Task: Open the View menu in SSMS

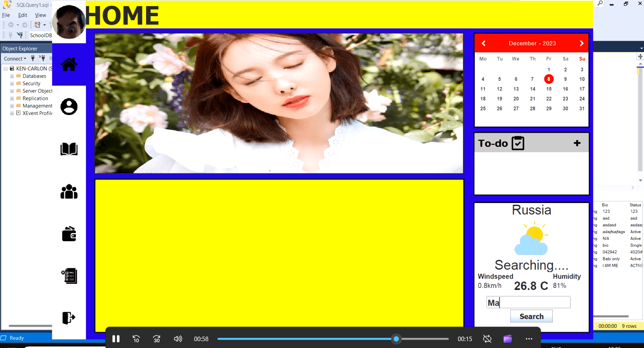Action: [x=40, y=15]
